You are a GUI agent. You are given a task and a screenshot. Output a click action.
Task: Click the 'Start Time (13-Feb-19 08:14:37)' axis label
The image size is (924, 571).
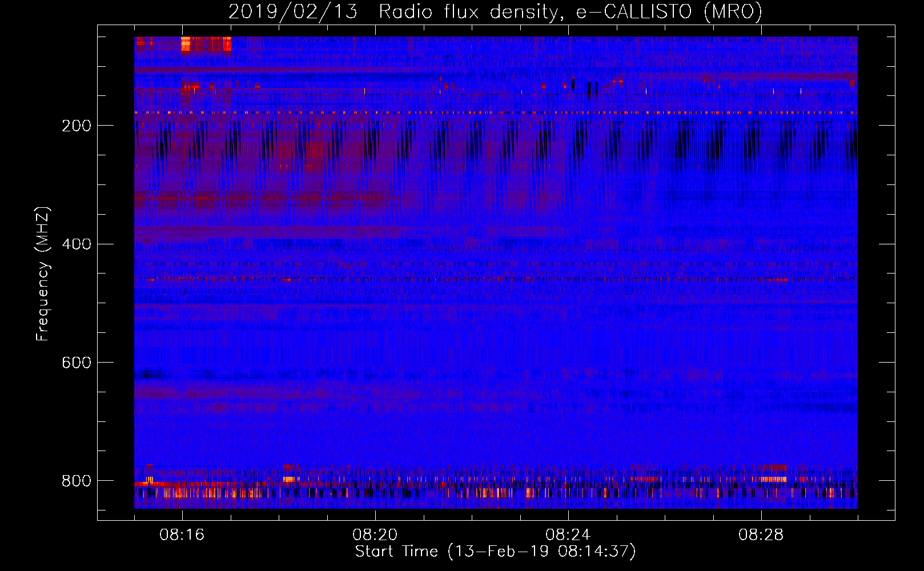coord(495,552)
